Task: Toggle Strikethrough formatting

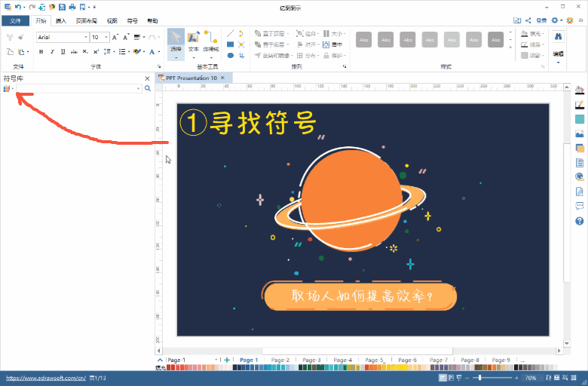Action: [74, 52]
